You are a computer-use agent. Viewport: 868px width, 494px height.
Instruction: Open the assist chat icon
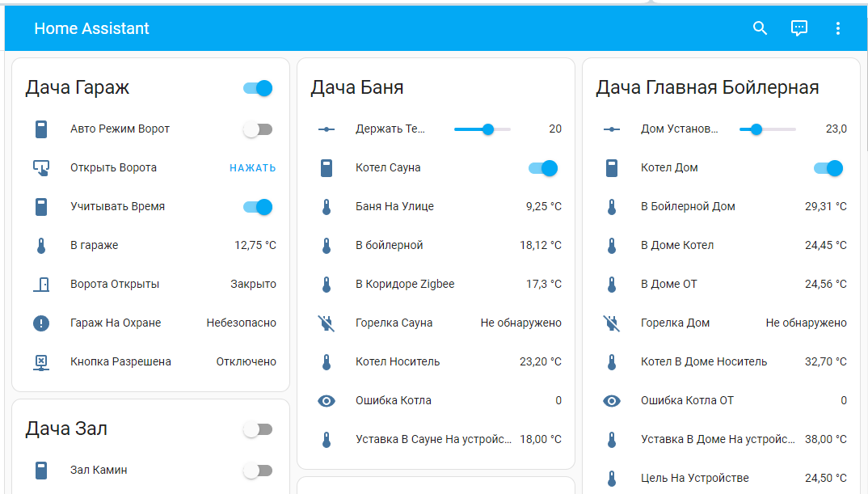tap(798, 28)
